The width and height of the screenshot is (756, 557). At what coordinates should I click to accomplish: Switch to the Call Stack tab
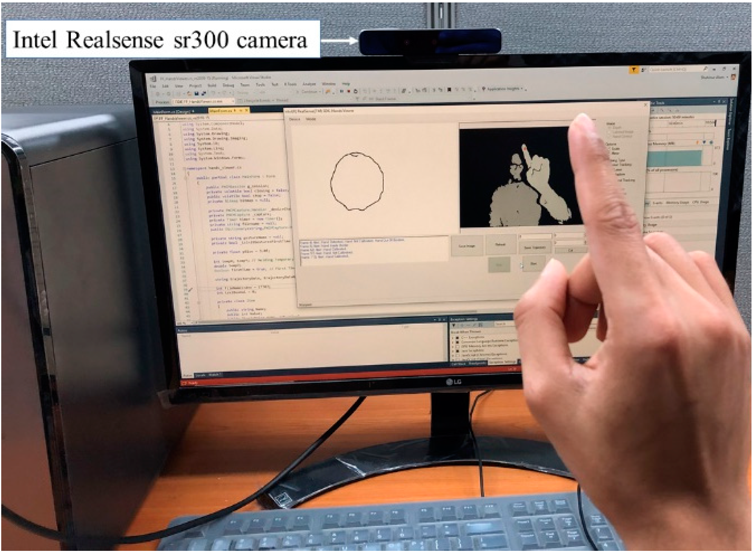pos(458,364)
